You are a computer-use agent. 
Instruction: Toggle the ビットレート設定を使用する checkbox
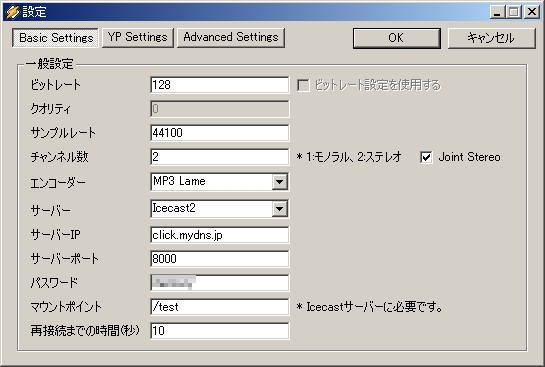(x=303, y=85)
